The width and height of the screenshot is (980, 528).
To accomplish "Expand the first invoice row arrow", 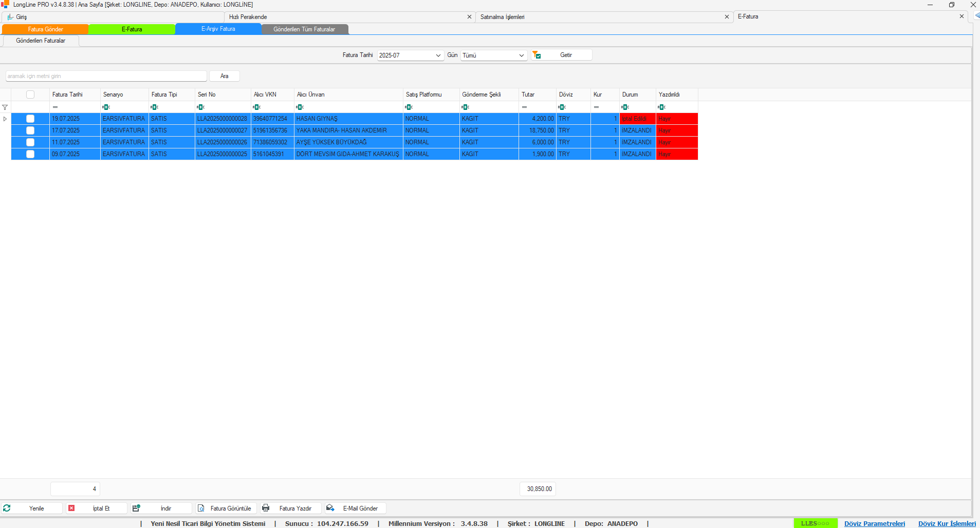I will 5,119.
